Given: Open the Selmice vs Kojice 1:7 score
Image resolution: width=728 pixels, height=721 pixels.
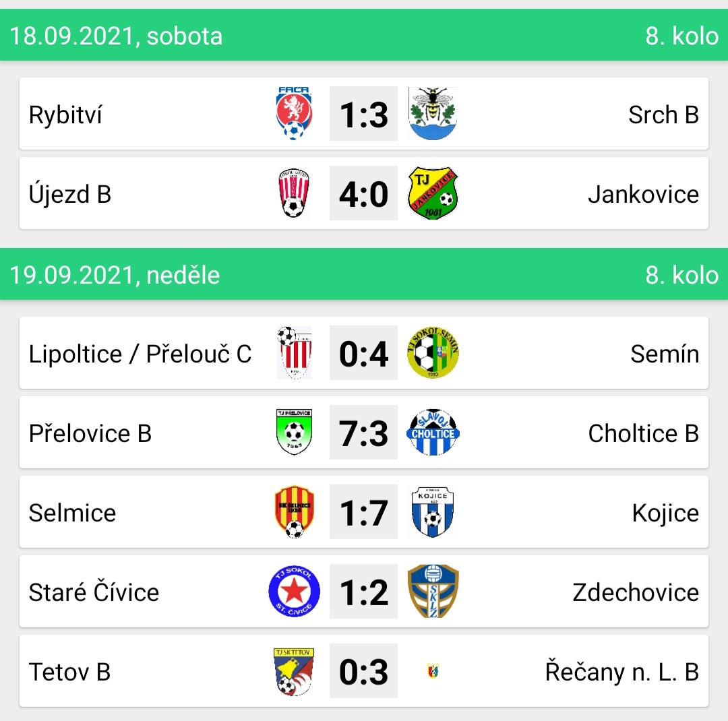Looking at the screenshot, I should point(363,511).
